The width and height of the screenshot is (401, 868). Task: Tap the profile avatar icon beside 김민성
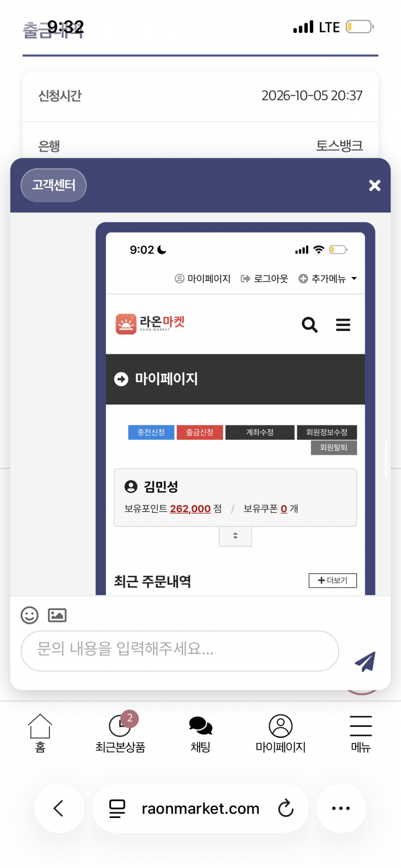coord(131,487)
